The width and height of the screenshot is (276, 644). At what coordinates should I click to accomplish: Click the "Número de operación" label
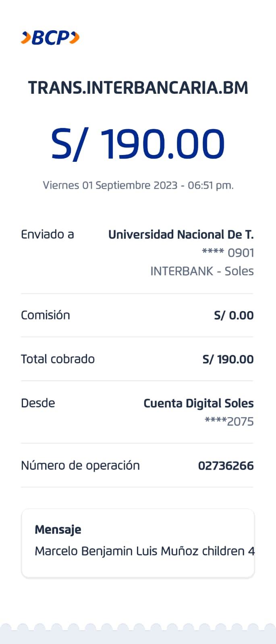click(80, 466)
